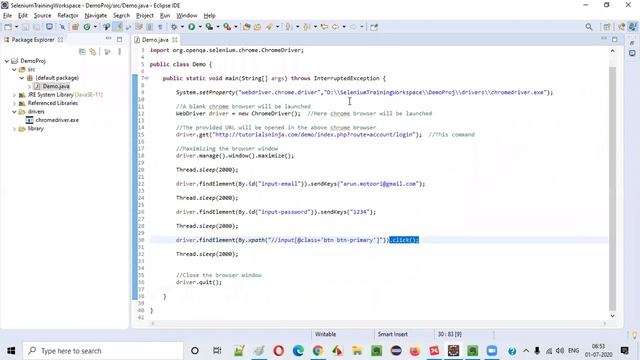Image resolution: width=640 pixels, height=360 pixels.
Task: Expand the JRE System Library node
Action: 14,95
